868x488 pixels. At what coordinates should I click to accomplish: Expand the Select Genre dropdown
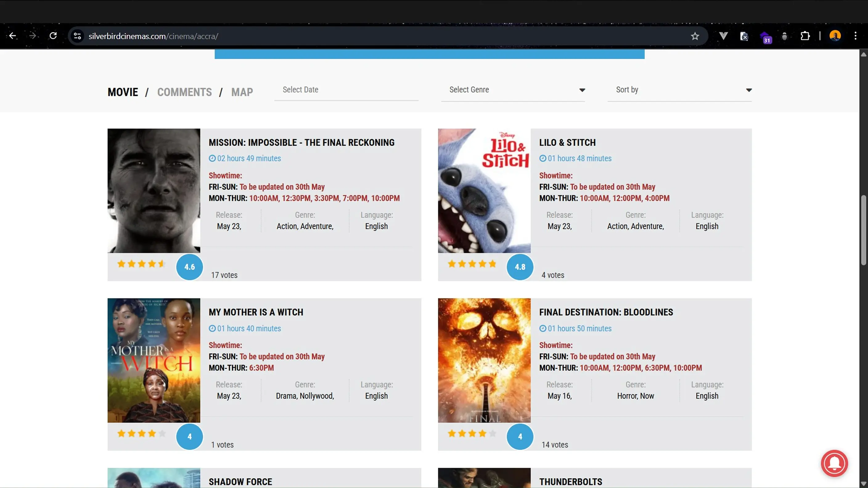513,90
